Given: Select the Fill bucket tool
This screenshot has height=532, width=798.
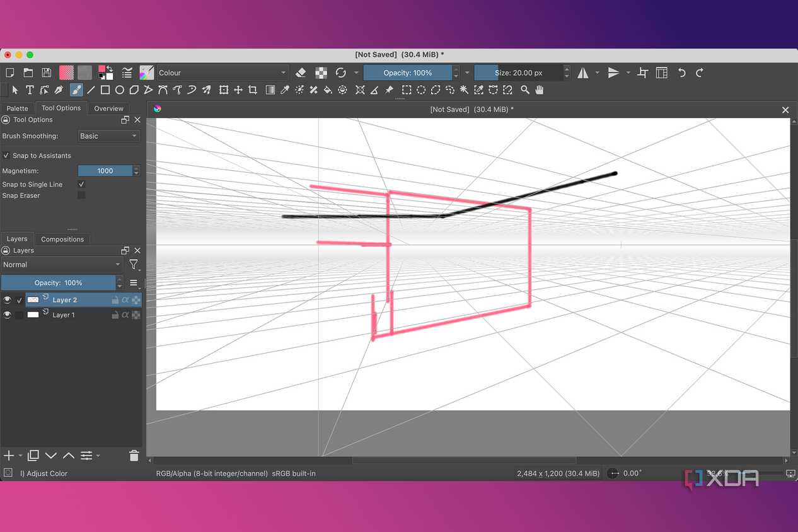Looking at the screenshot, I should click(x=328, y=90).
